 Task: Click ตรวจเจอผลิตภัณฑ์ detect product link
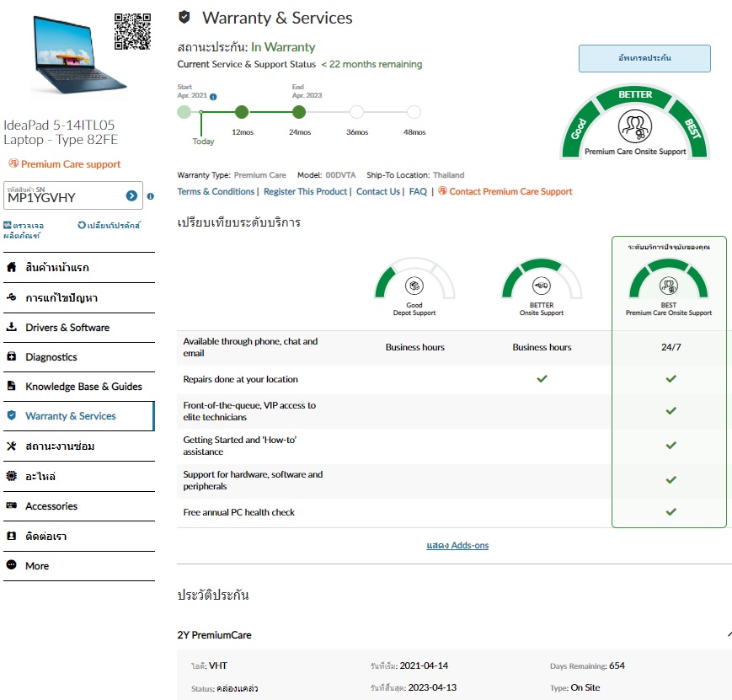(24, 230)
